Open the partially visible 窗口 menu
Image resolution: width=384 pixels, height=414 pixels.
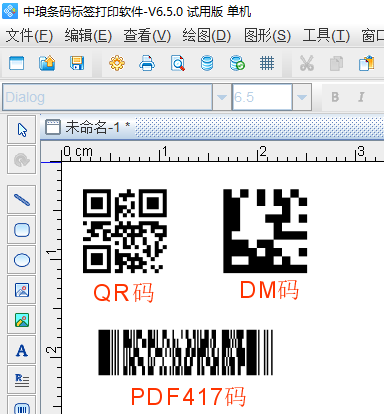(x=373, y=36)
